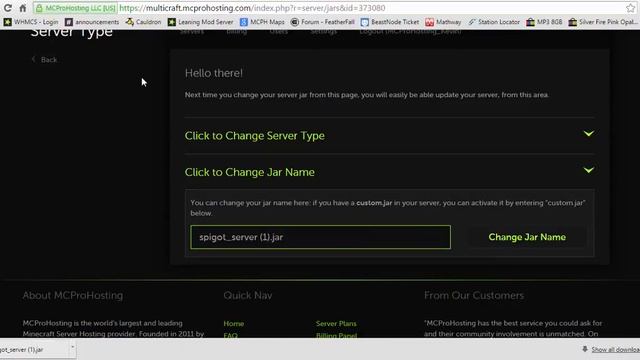
Task: Open the Home quick nav link
Action: tap(233, 324)
